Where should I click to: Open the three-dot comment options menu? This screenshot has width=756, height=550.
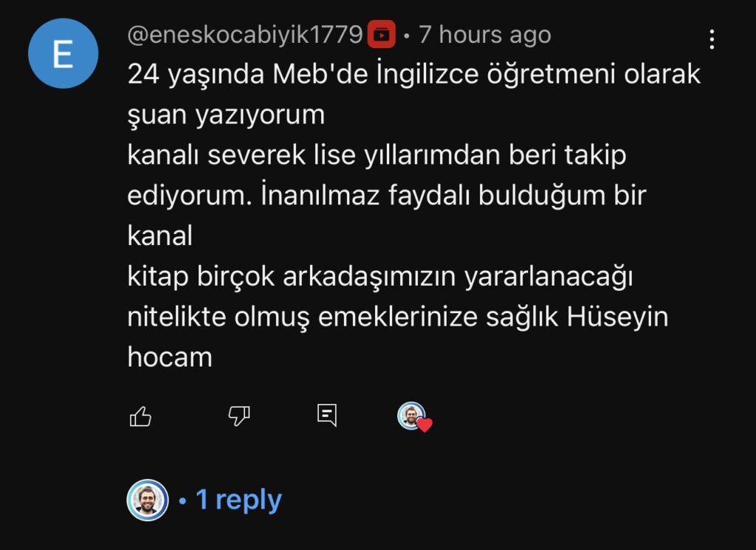point(712,39)
